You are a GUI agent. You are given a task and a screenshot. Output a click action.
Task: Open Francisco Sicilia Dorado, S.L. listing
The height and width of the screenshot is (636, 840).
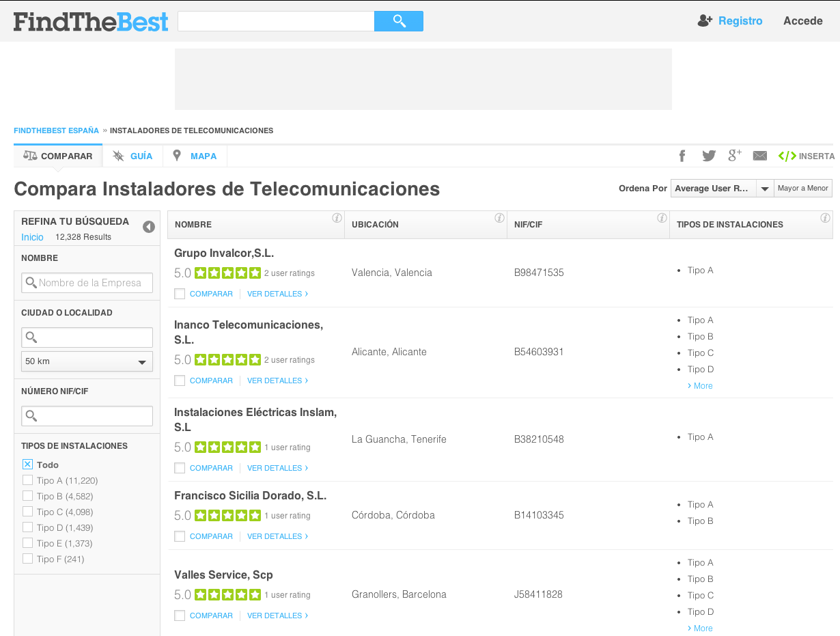click(x=250, y=496)
